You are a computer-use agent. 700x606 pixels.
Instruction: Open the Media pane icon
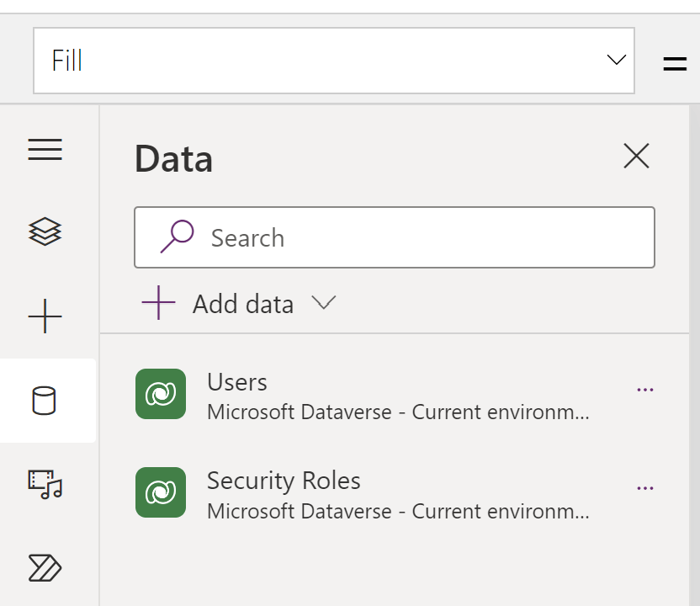click(45, 484)
